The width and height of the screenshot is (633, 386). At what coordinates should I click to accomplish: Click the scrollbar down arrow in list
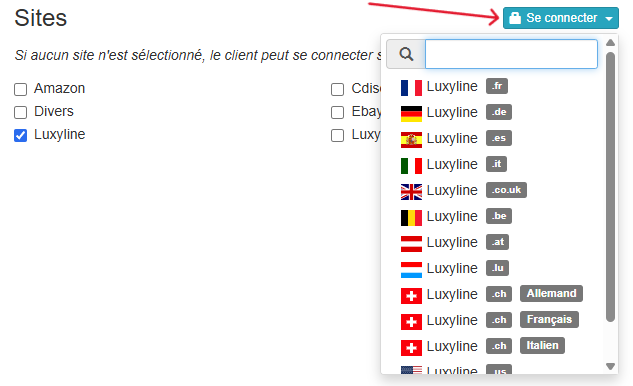point(610,366)
